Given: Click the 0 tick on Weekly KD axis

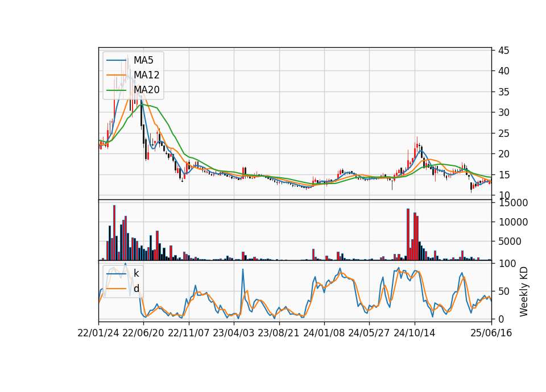Looking at the screenshot, I should (500, 319).
